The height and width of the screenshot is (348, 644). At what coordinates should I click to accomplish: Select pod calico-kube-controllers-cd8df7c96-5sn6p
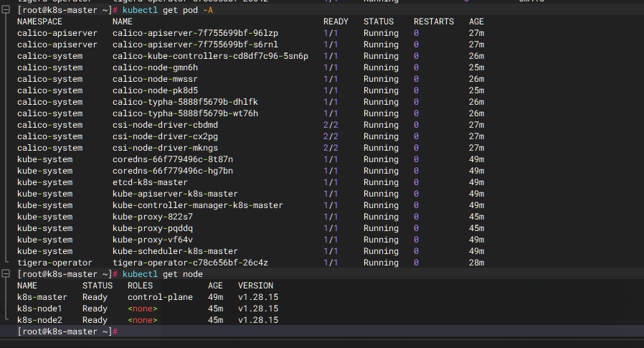pos(210,56)
